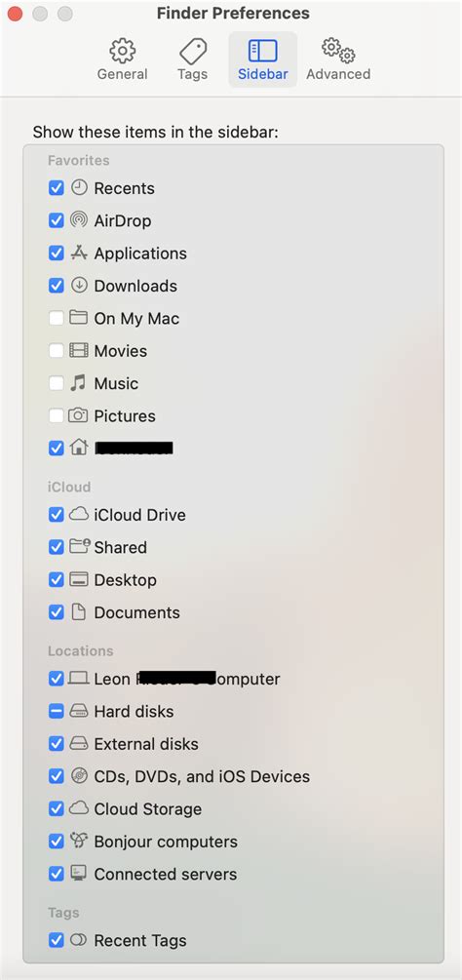Click the iCloud Drive cloud icon

[x=78, y=514]
